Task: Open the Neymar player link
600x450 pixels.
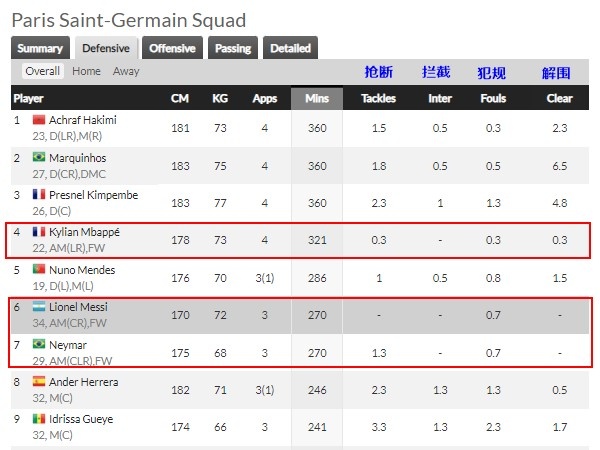Action: (68, 345)
